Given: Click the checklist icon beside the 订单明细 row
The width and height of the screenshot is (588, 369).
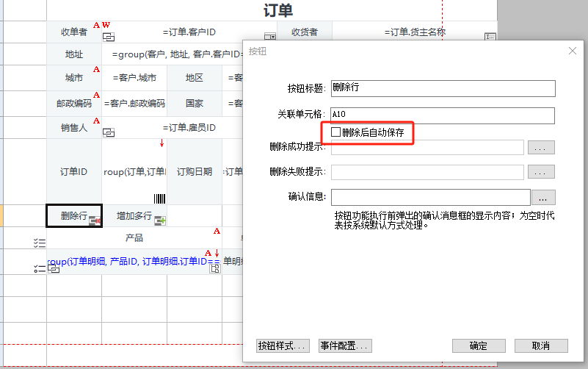Looking at the screenshot, I should (x=40, y=269).
